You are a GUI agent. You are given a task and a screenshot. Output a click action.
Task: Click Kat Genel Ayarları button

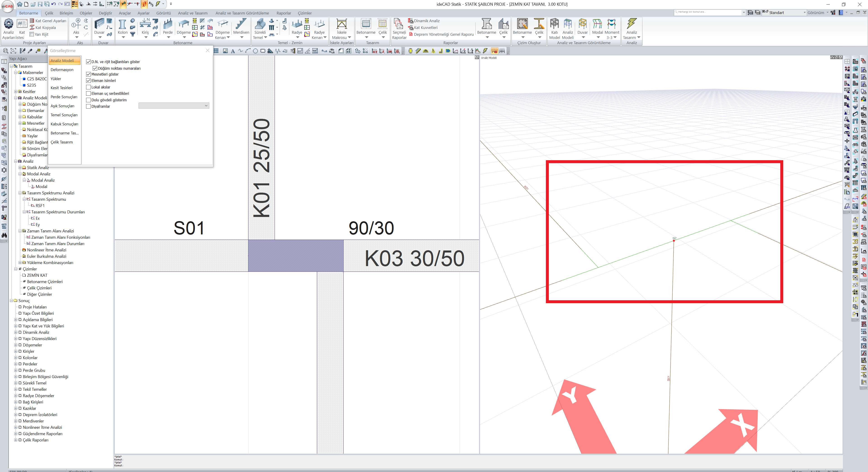click(x=48, y=21)
